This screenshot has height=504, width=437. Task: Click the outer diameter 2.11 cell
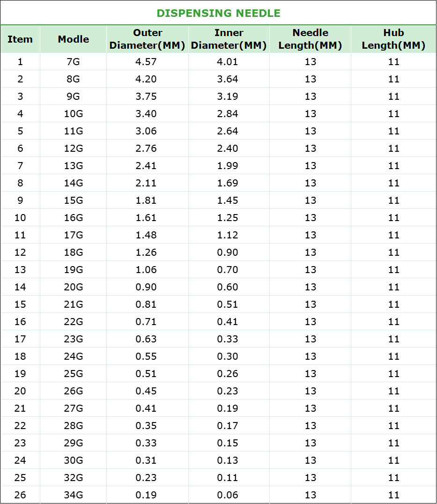146,183
